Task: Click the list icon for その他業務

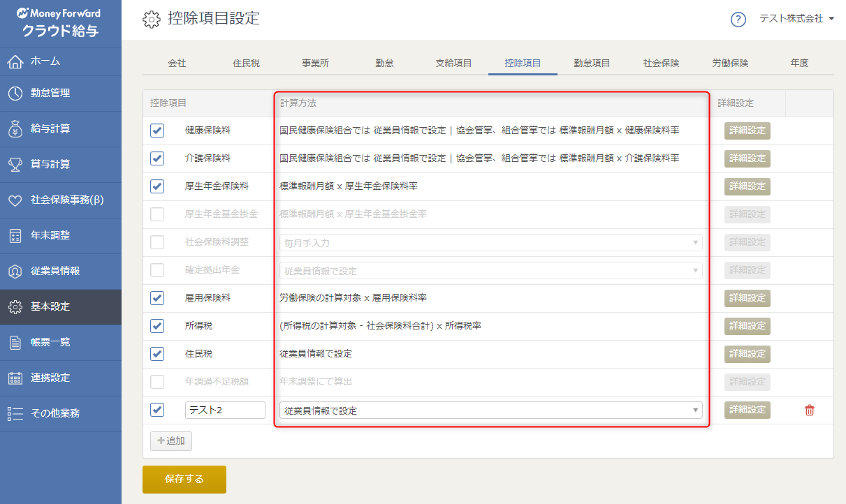Action: point(15,414)
